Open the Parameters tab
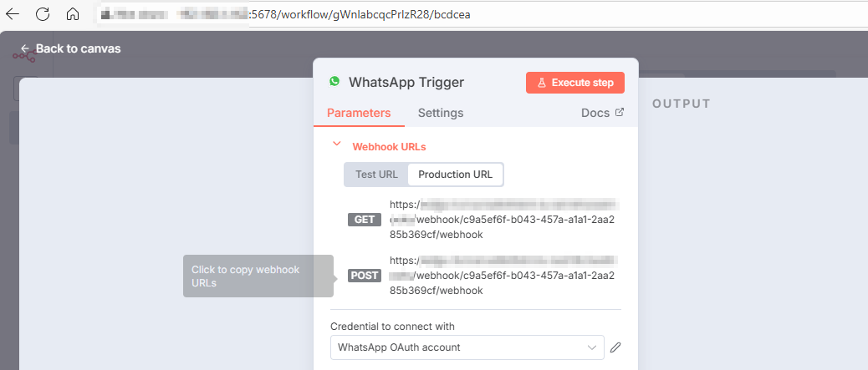This screenshot has width=868, height=370. (x=359, y=113)
